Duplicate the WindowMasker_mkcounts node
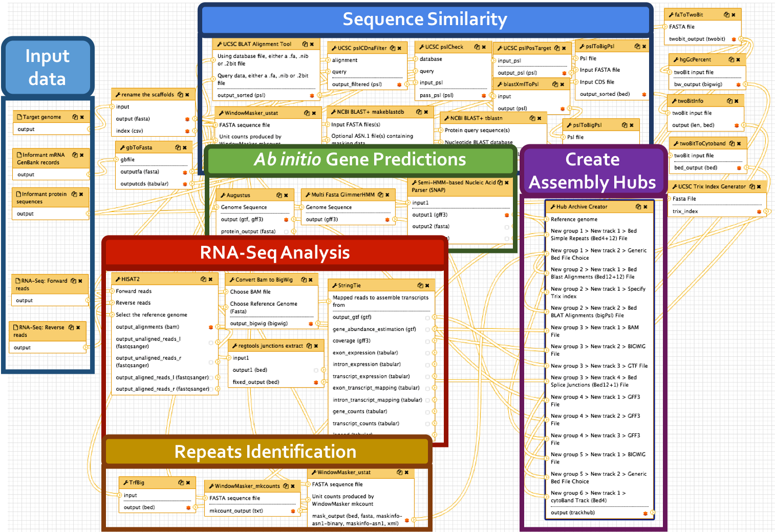Screen dimensions: 775x532 tap(286, 486)
